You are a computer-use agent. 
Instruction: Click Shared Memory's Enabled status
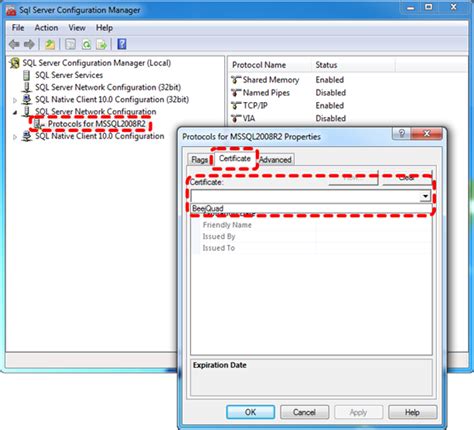coord(330,80)
